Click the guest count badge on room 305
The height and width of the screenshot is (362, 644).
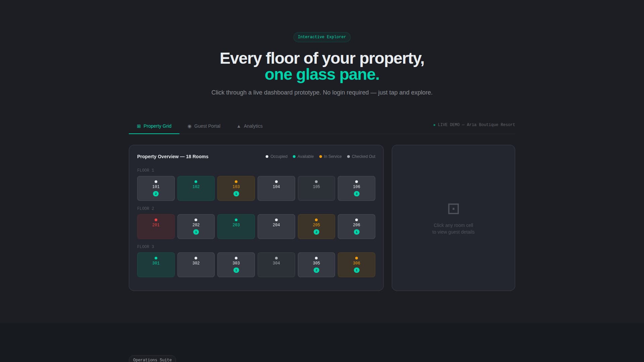[316, 270]
